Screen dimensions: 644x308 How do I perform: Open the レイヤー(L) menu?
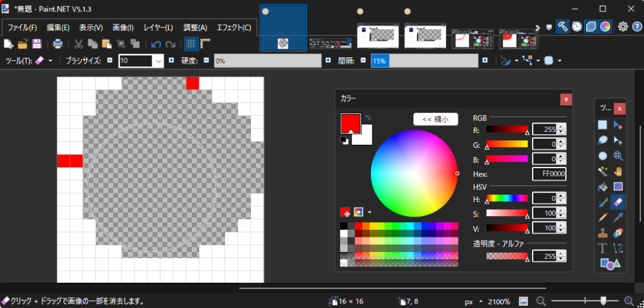click(x=158, y=28)
